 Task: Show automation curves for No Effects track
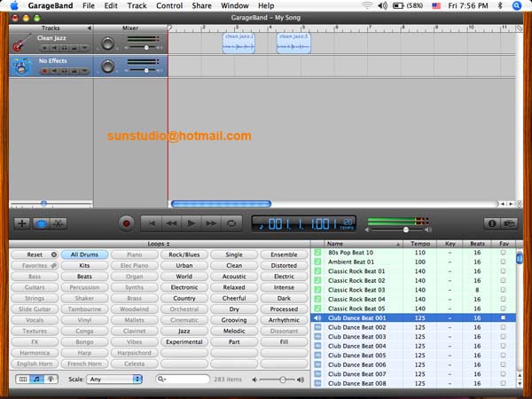pyautogui.click(x=84, y=71)
